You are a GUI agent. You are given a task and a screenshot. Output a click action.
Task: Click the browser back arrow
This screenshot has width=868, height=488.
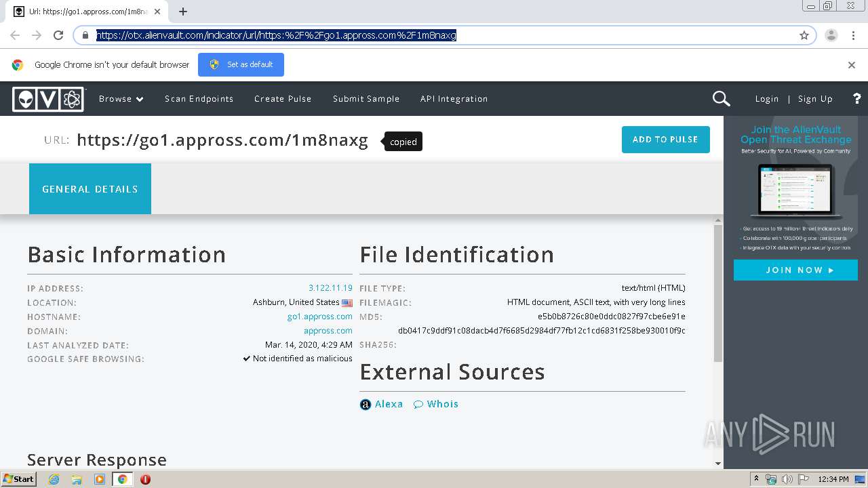pyautogui.click(x=15, y=35)
